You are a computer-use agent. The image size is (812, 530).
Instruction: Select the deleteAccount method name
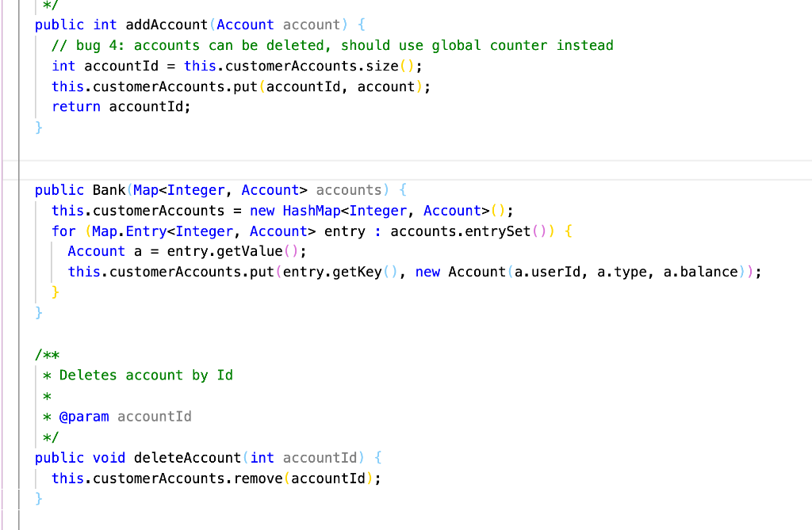point(187,457)
